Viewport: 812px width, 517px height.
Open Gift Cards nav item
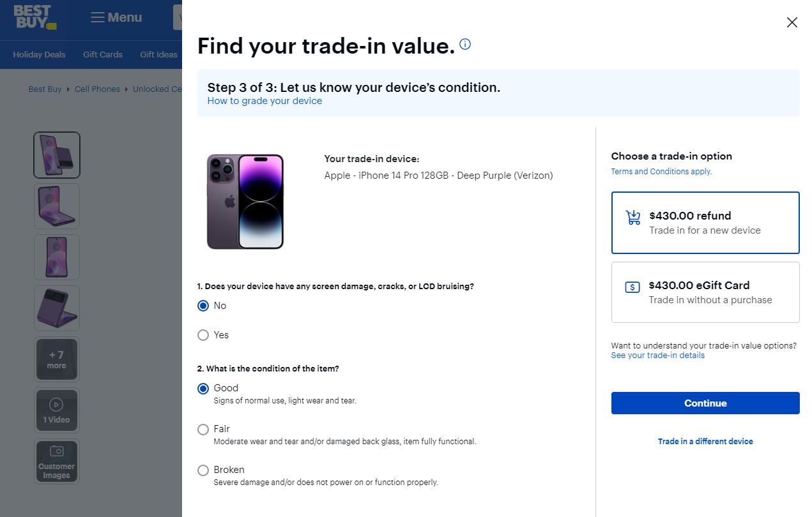pyautogui.click(x=102, y=54)
